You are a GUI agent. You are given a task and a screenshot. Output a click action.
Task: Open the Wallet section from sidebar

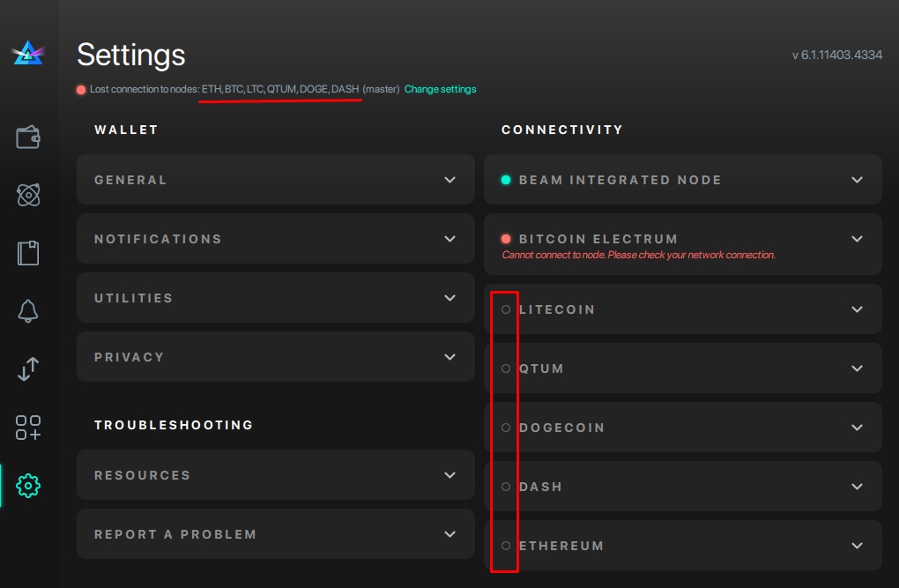(27, 137)
